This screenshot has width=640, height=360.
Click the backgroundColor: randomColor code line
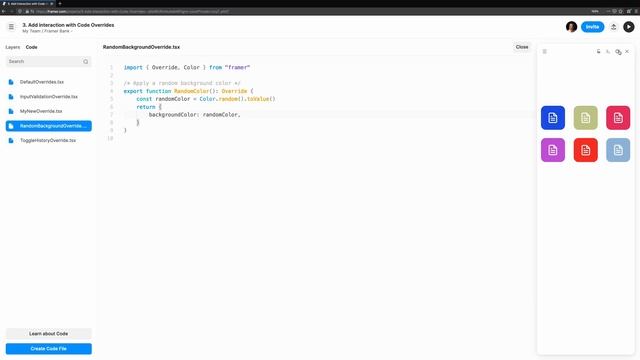195,115
